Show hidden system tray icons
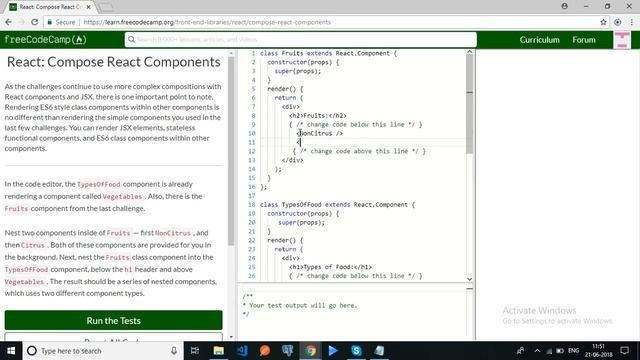 (537, 351)
